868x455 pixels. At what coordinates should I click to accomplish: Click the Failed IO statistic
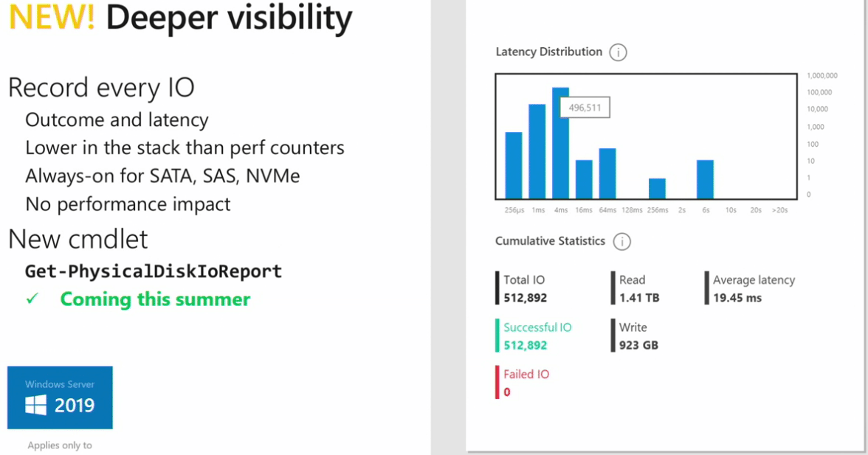pos(526,383)
